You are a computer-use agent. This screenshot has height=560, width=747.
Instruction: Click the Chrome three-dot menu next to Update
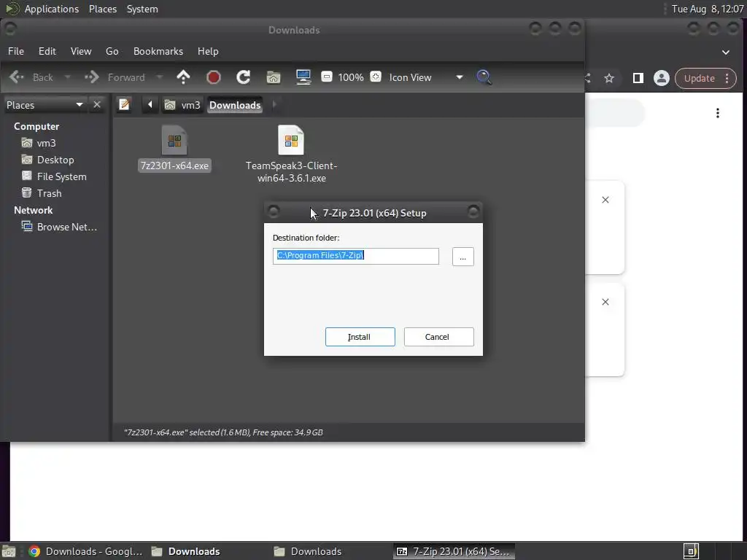[727, 78]
